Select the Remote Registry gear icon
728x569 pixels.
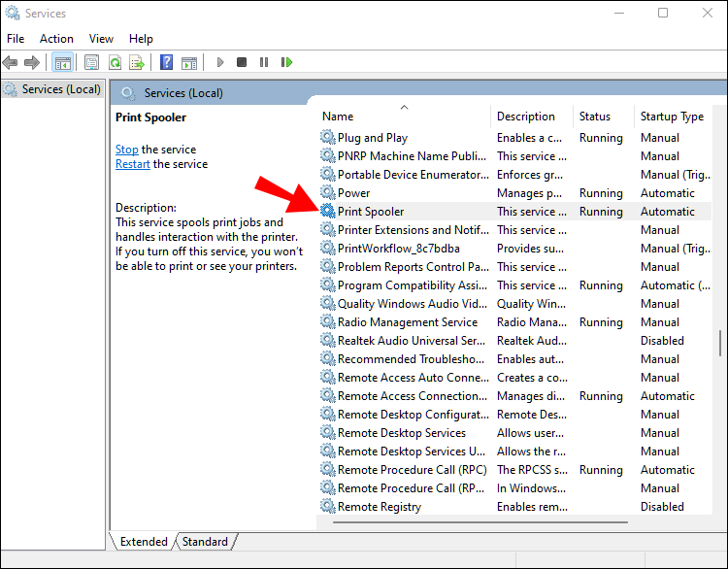point(328,506)
